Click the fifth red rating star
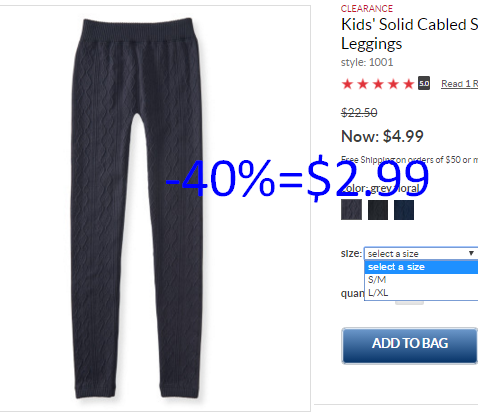The height and width of the screenshot is (418, 478). click(x=409, y=84)
